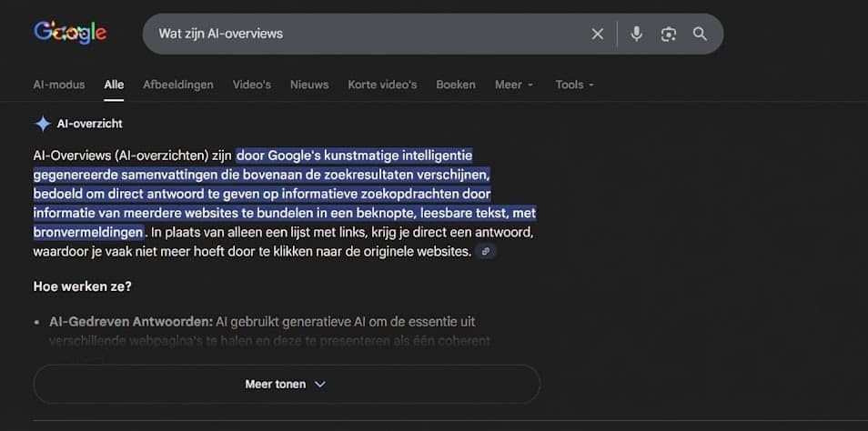Click the Google logo
The height and width of the screenshot is (431, 868).
tap(70, 34)
